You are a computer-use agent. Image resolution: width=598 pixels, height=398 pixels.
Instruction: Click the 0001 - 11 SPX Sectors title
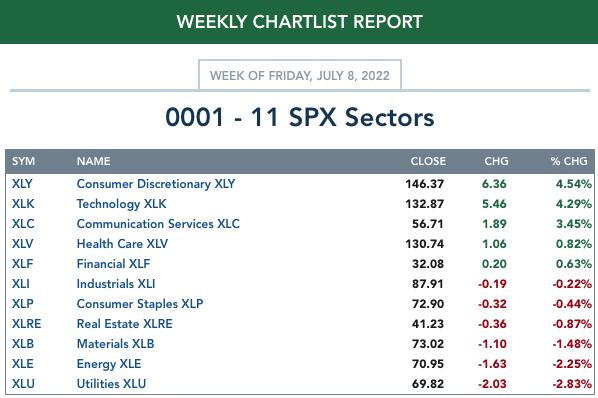pos(300,117)
